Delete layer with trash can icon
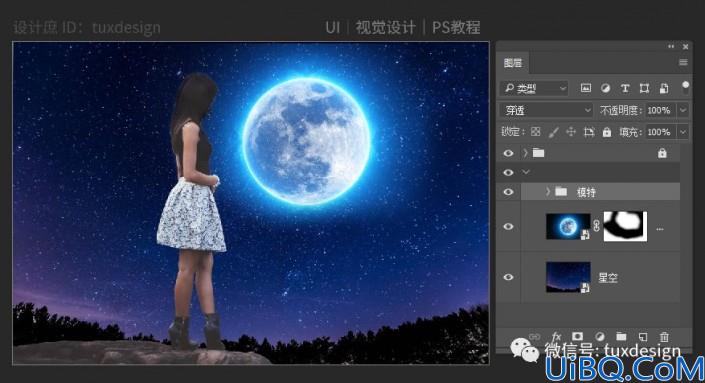The width and height of the screenshot is (705, 383). point(664,337)
